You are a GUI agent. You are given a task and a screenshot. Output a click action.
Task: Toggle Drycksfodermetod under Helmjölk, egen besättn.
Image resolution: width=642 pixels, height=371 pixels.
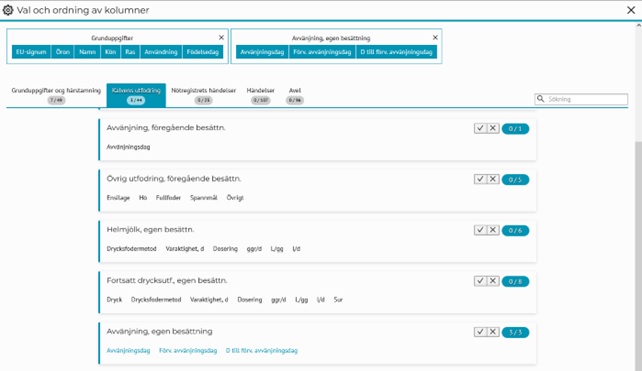click(x=131, y=249)
